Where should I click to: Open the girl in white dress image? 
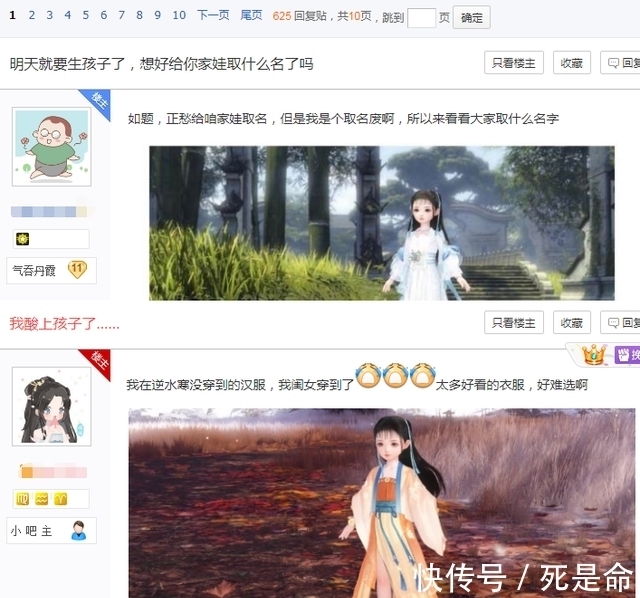(x=382, y=223)
